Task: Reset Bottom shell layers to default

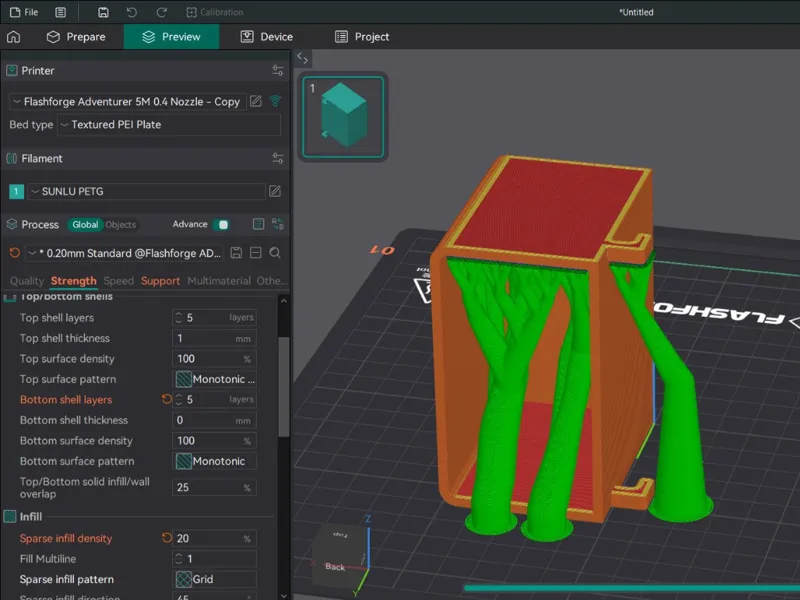Action: pos(166,399)
